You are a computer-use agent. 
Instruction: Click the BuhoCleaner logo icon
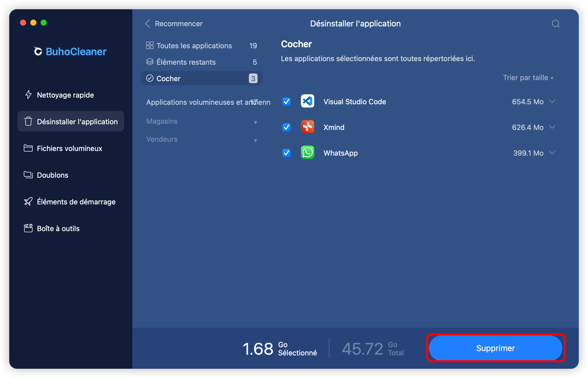pos(38,51)
